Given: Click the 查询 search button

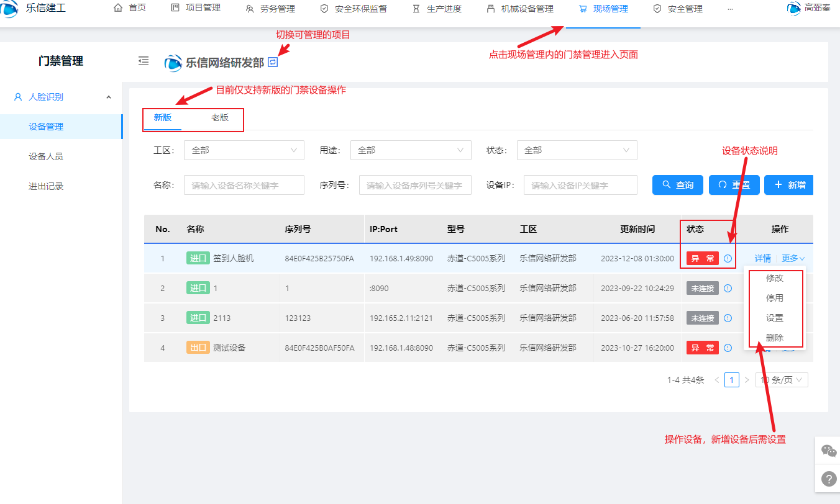Looking at the screenshot, I should click(678, 185).
